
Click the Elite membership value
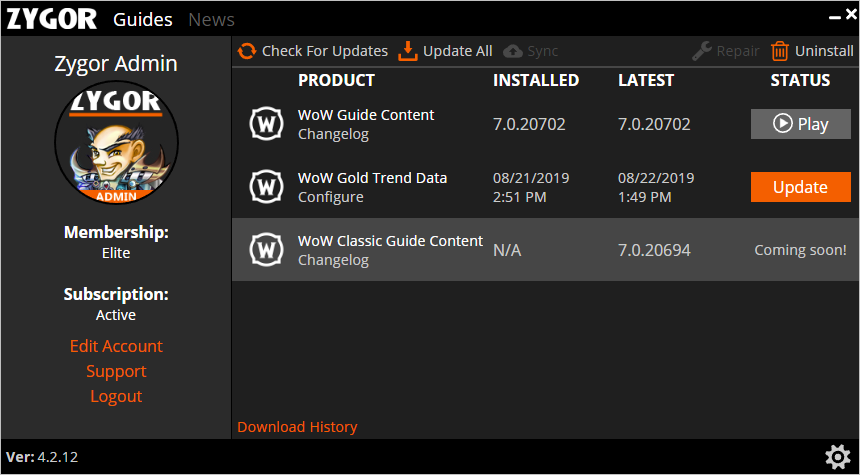(116, 253)
